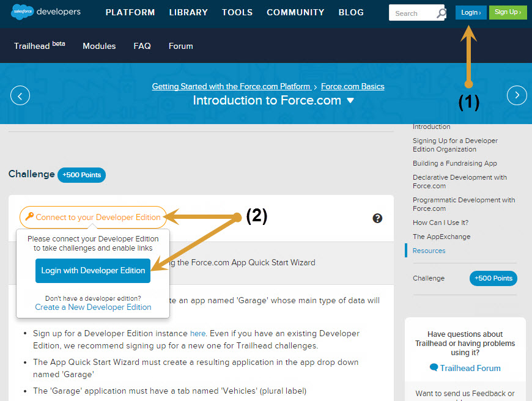Click the Trailhead Forum chat bubble icon
The width and height of the screenshot is (532, 401).
click(x=434, y=367)
